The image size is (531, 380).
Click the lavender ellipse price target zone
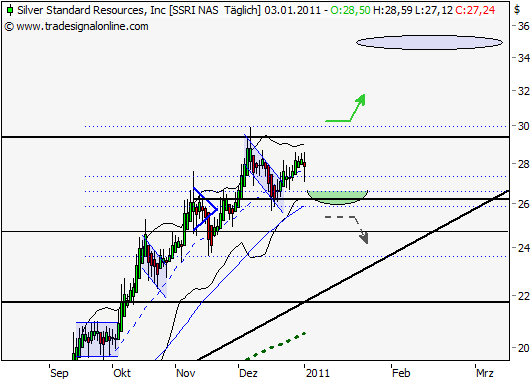click(x=429, y=43)
